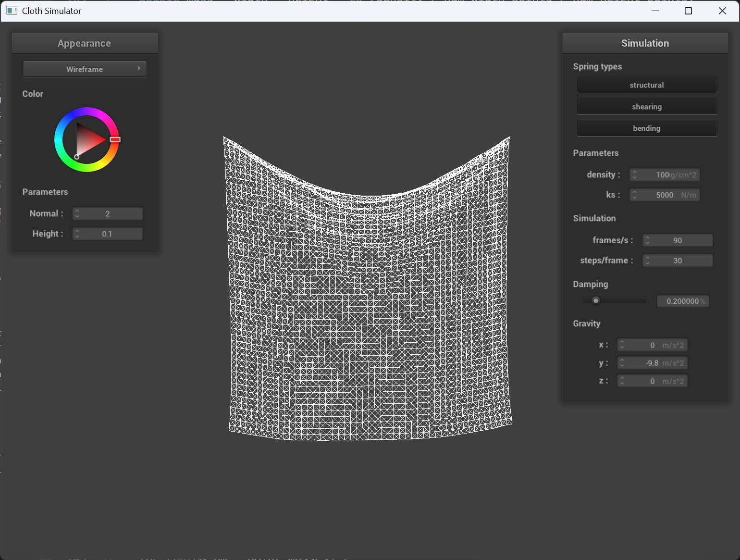Click the 'Color' label

click(33, 94)
